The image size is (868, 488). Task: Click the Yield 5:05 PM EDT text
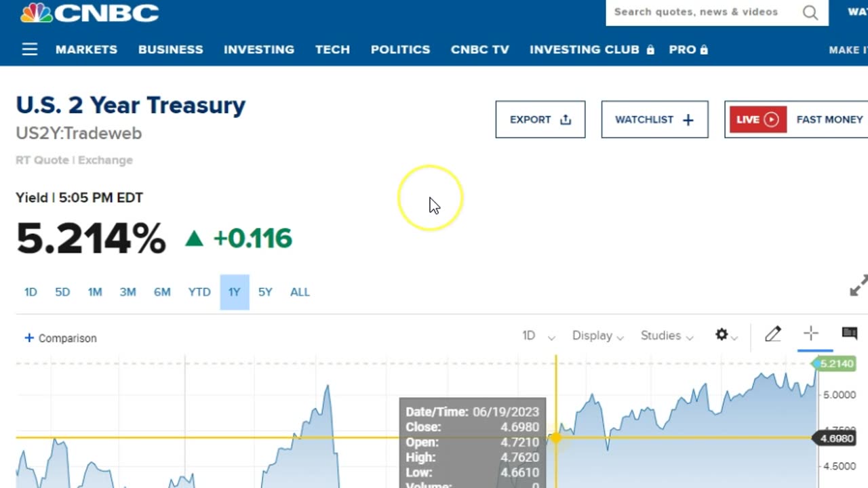point(79,198)
